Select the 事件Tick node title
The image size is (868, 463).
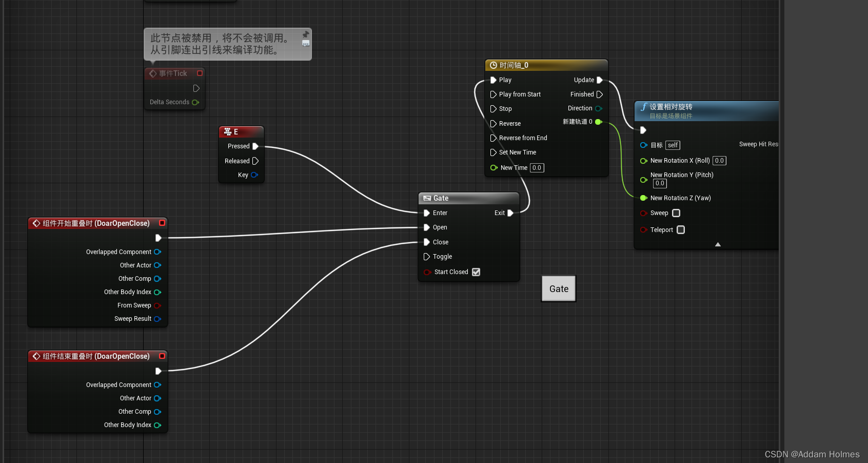173,73
